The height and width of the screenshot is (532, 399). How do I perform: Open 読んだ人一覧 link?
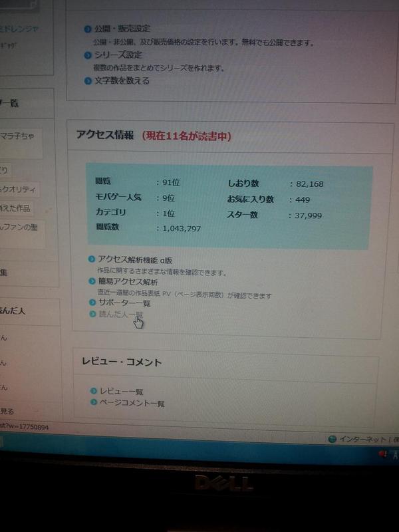click(121, 314)
